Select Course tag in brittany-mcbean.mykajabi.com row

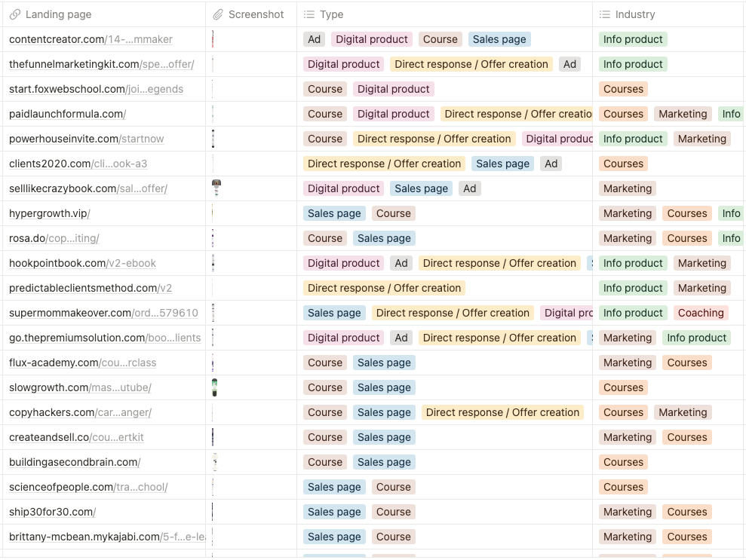tap(394, 537)
